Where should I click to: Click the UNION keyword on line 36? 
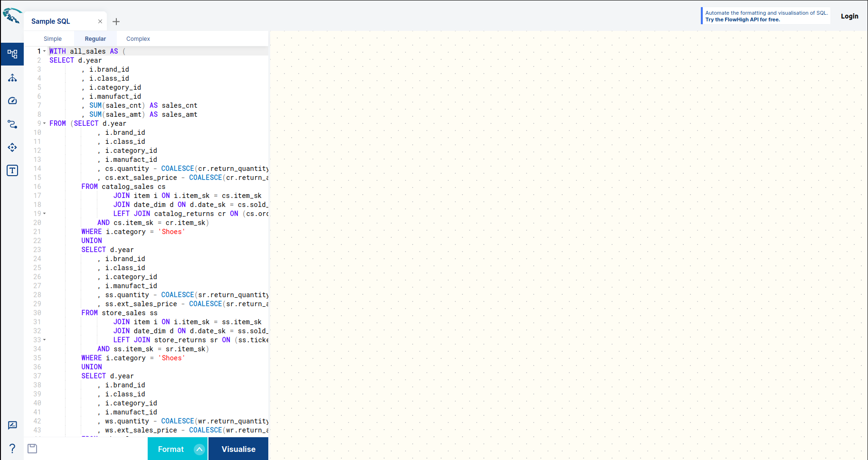92,367
